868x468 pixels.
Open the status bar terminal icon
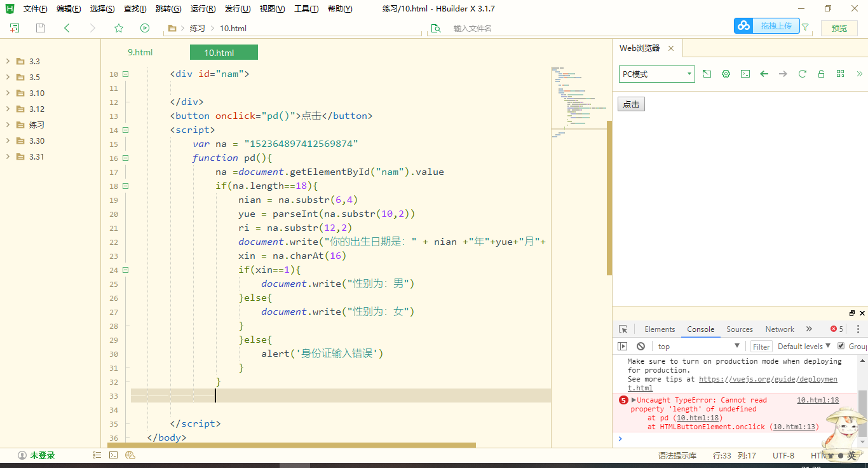click(x=113, y=455)
